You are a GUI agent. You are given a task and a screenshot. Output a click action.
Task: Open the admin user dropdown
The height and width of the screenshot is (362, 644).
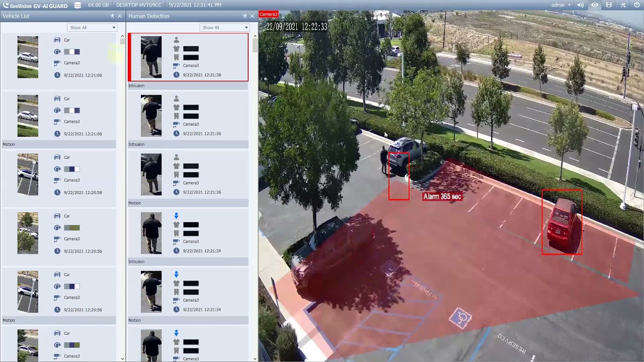coord(561,5)
